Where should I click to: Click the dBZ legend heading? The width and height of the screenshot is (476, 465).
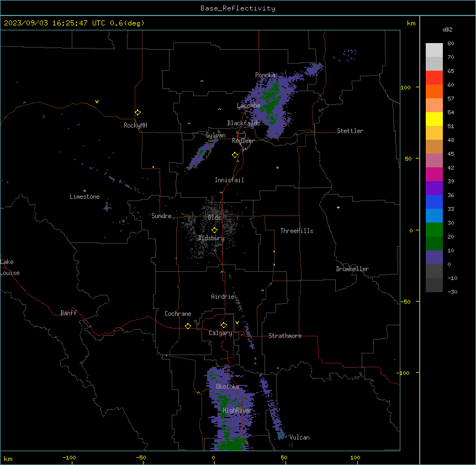pyautogui.click(x=447, y=29)
